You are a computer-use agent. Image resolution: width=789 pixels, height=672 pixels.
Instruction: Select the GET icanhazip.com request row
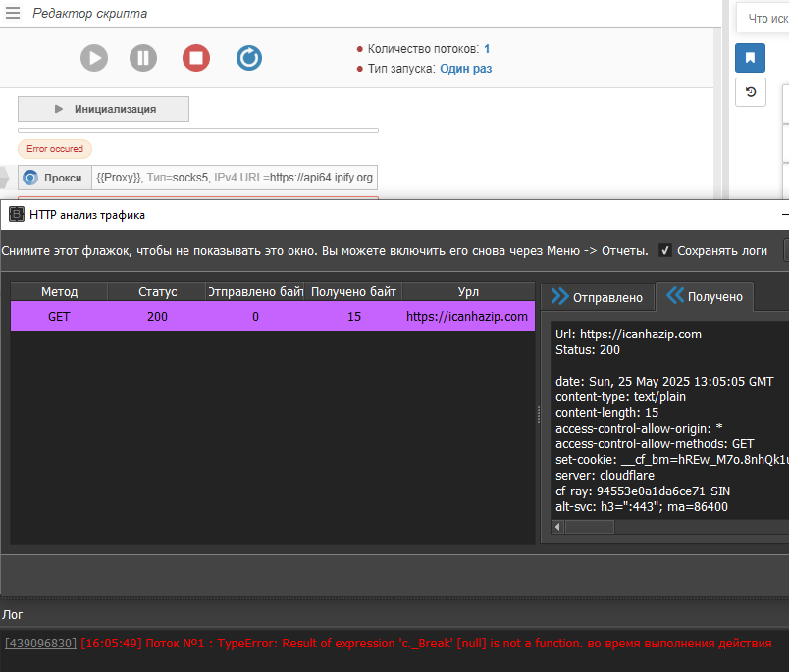coord(272,317)
